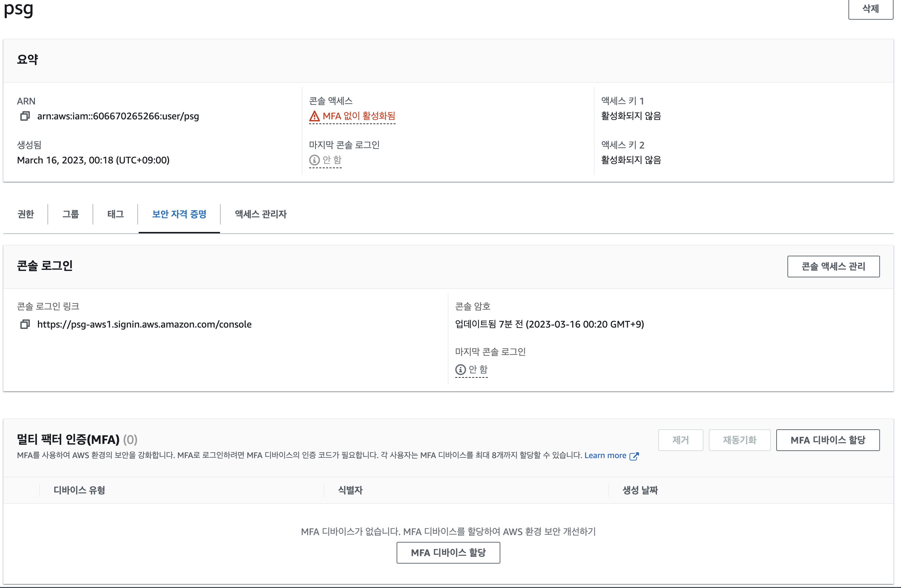
Task: Click the MFA 없이 활성화됨 status text
Action: pyautogui.click(x=359, y=116)
